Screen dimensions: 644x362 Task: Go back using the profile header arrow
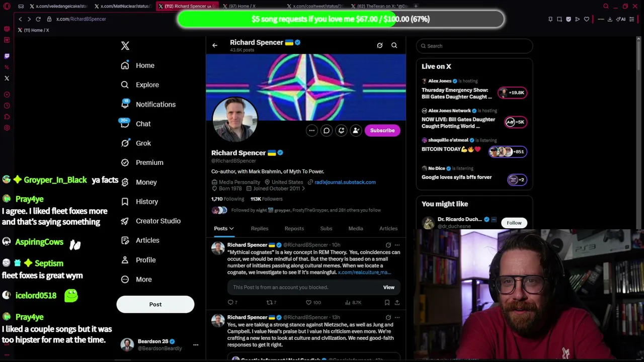(215, 45)
